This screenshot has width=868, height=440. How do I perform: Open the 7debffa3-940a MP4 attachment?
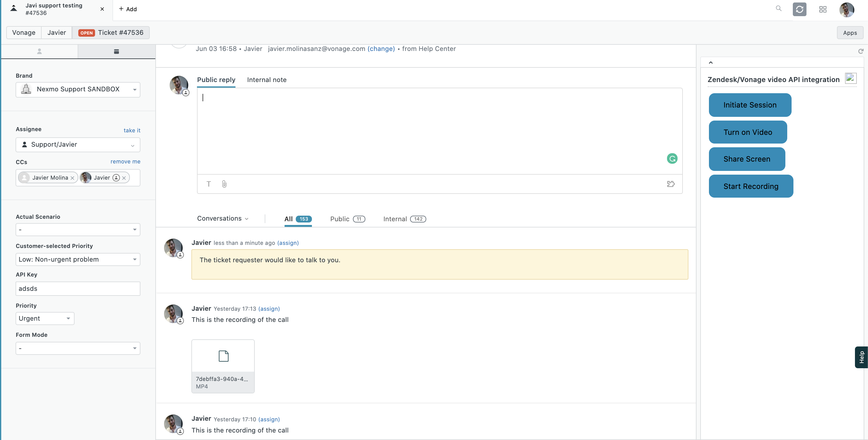(x=223, y=366)
